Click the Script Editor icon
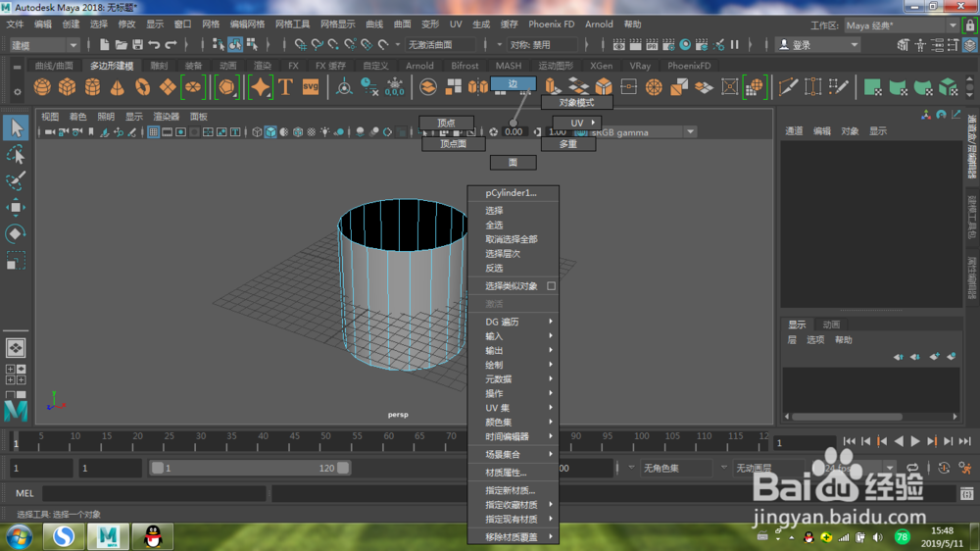 966,493
